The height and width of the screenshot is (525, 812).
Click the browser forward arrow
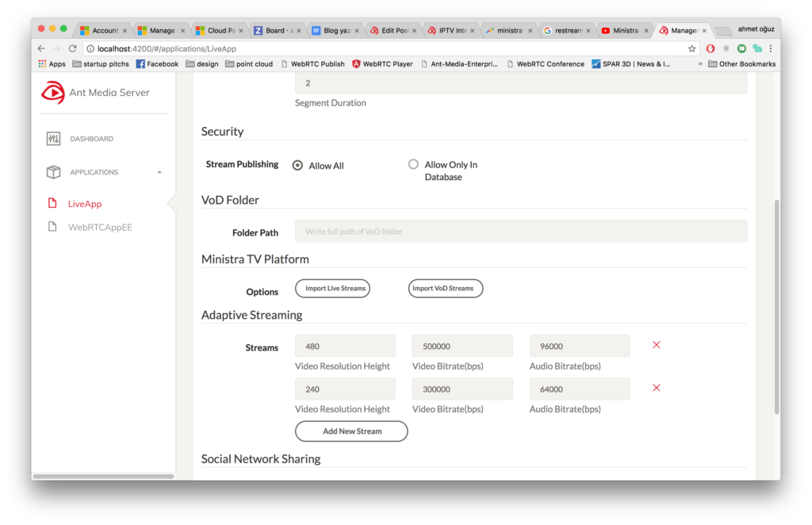tap(57, 48)
